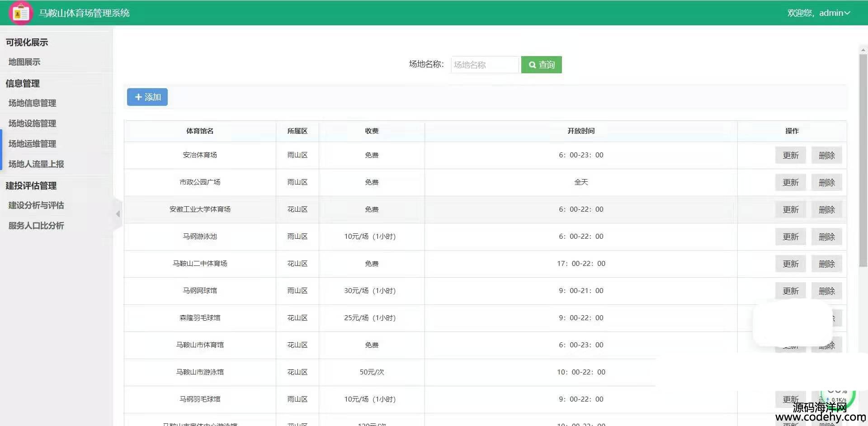Select the 安徽工业大学体育场 name cell
Screen dimensions: 868x426
point(200,209)
